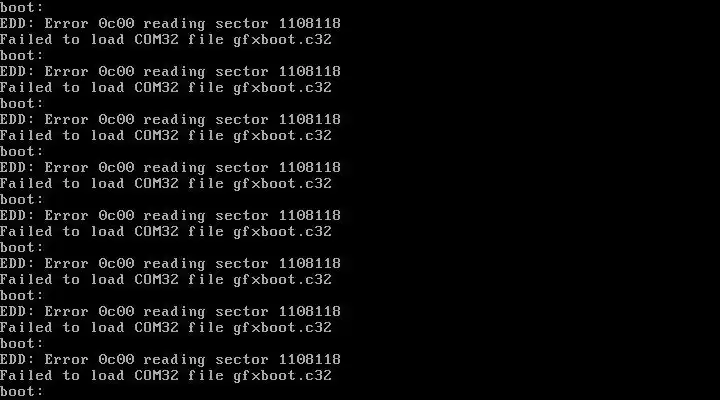Select sector number 1108118 in the first EDD error
720x400 pixels.
[x=309, y=23]
